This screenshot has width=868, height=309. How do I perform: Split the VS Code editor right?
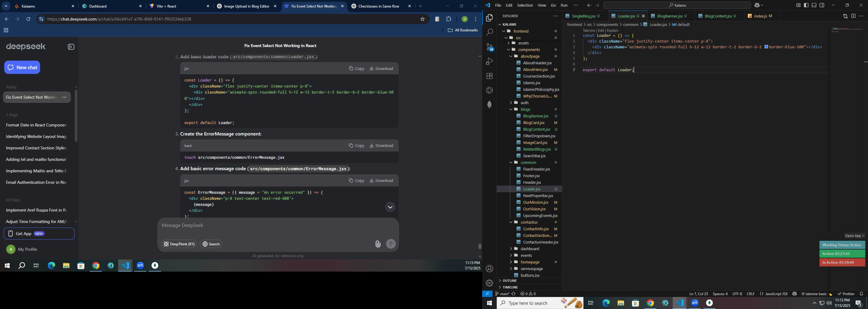click(853, 16)
